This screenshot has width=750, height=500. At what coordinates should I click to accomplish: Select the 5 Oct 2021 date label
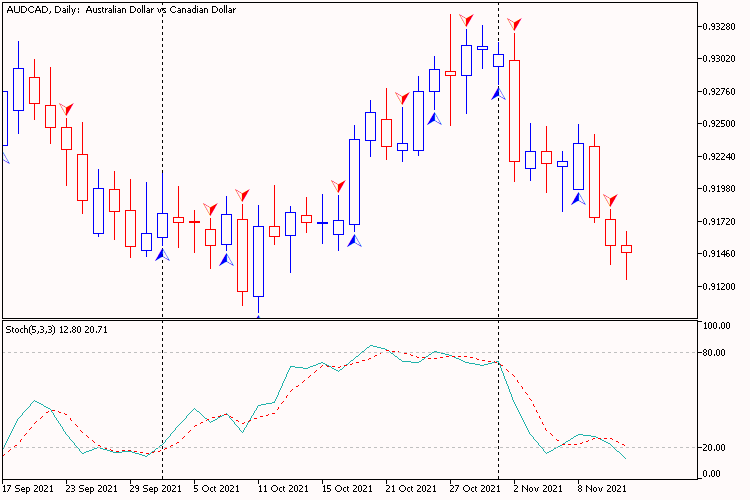216,489
